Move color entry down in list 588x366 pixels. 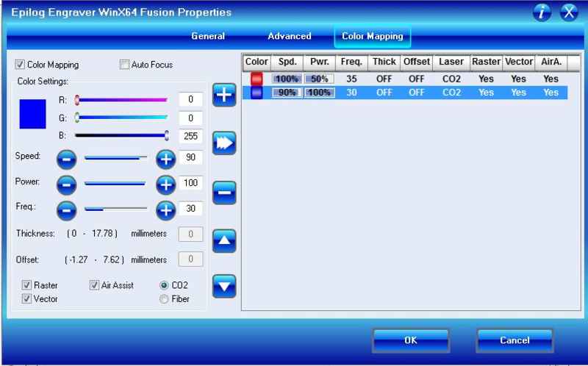(224, 286)
